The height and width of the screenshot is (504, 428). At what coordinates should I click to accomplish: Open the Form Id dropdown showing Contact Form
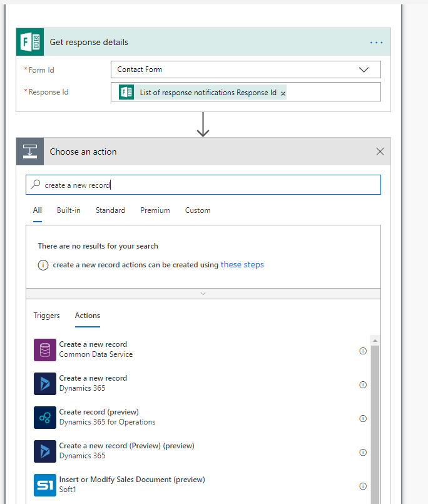tap(246, 69)
